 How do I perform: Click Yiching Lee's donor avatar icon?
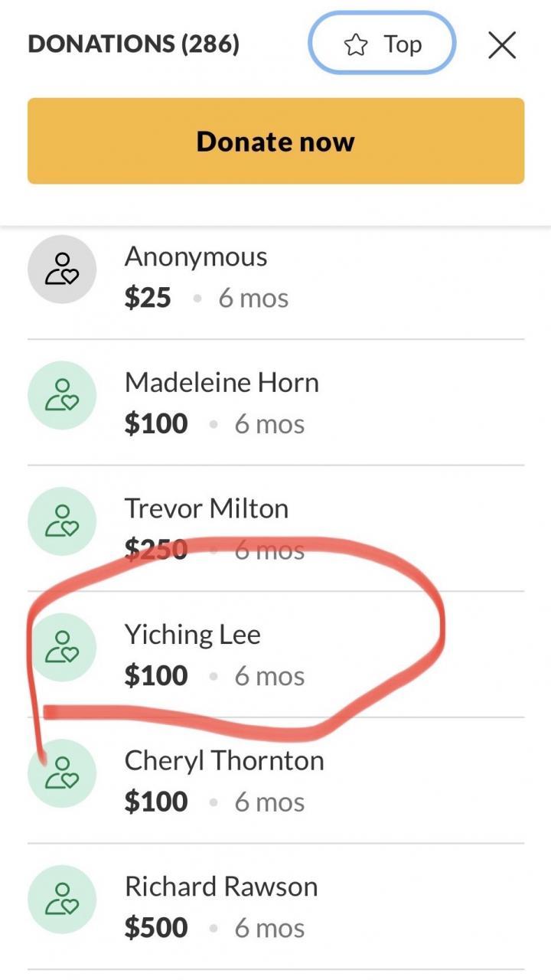(x=62, y=647)
